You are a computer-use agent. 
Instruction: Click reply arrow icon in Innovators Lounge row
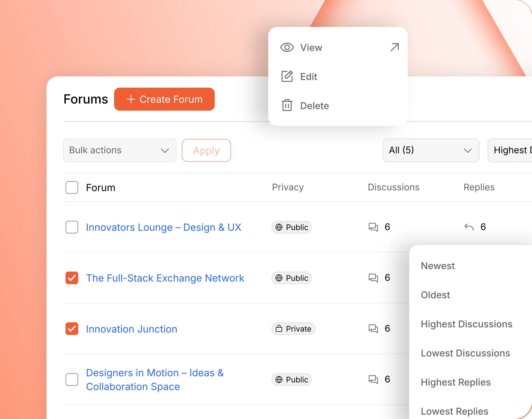tap(469, 227)
